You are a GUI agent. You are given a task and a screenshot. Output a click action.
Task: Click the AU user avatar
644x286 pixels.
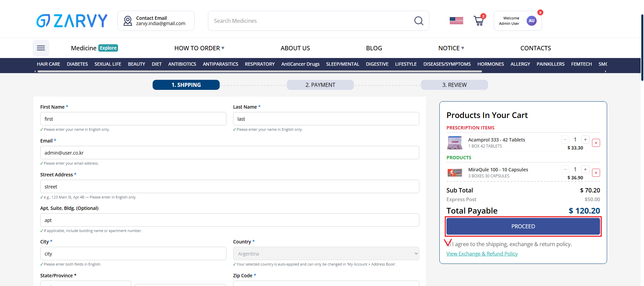coord(531,21)
